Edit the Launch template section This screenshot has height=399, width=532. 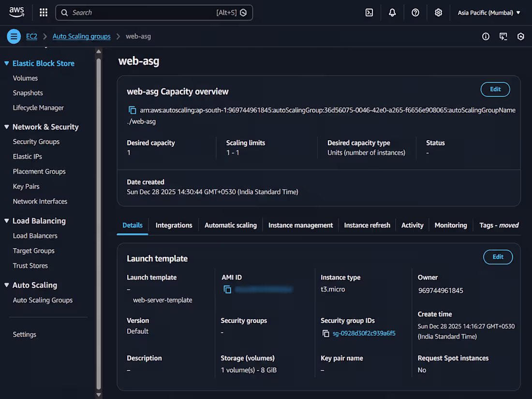click(x=498, y=257)
